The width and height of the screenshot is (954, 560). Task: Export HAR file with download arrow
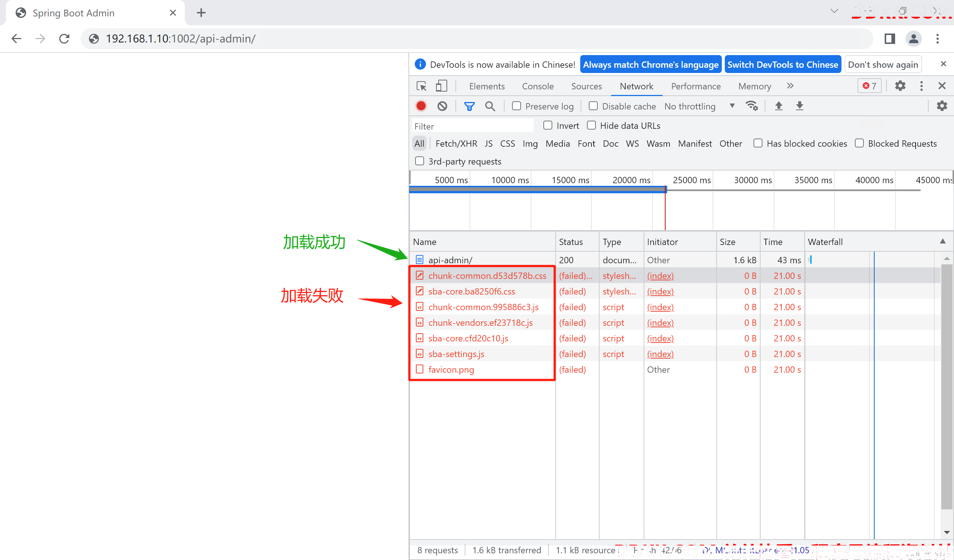(800, 106)
